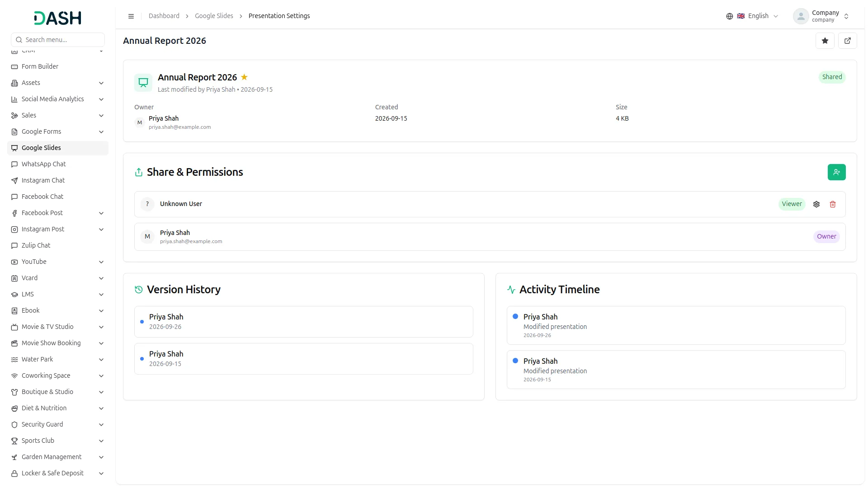Click the Company profile avatar

pyautogui.click(x=801, y=16)
